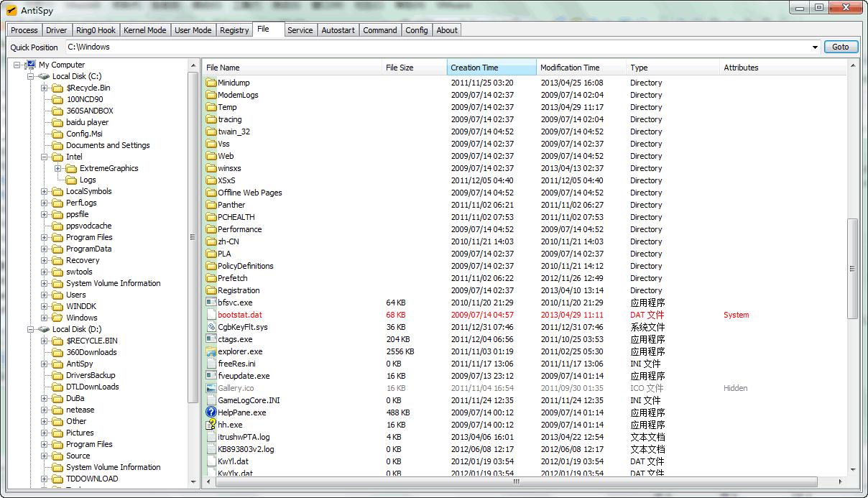Click the explorer.exe file icon

click(211, 351)
